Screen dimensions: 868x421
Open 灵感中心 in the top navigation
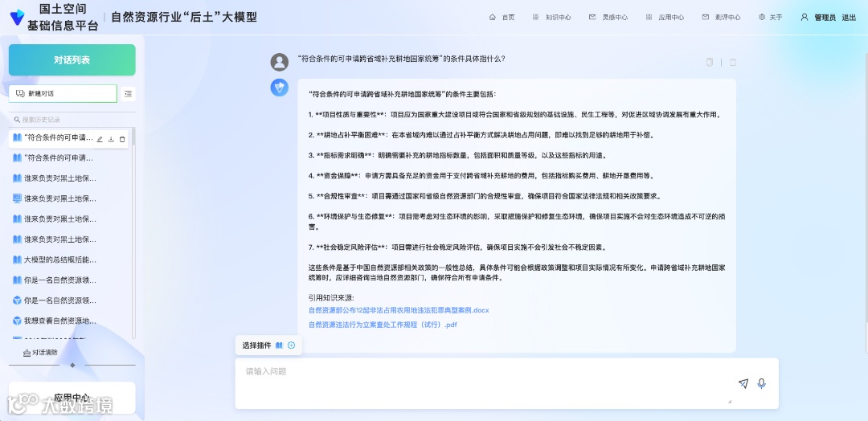(608, 17)
